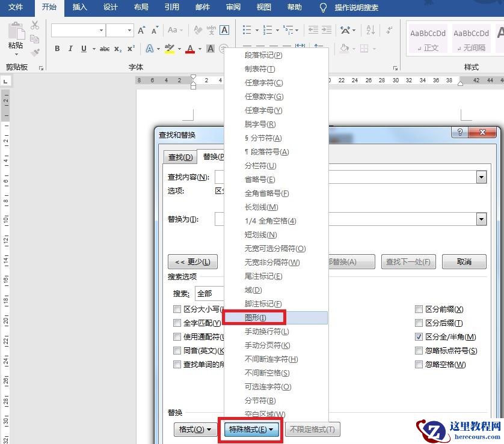Enable the 忽略空格 checkbox
The image size is (504, 444).
coord(419,364)
